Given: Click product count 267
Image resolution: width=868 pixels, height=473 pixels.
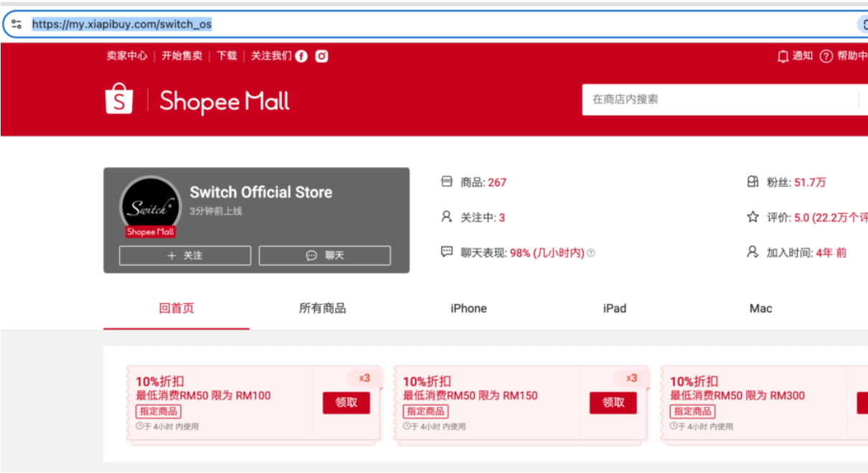Looking at the screenshot, I should 497,182.
